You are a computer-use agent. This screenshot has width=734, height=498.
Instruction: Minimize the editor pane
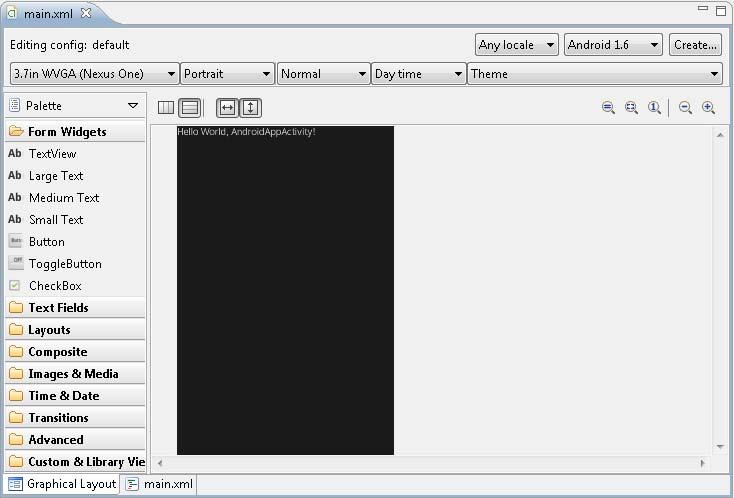(703, 8)
